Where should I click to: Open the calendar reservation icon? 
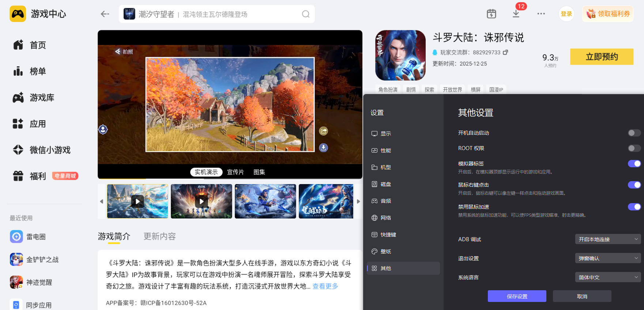click(492, 14)
